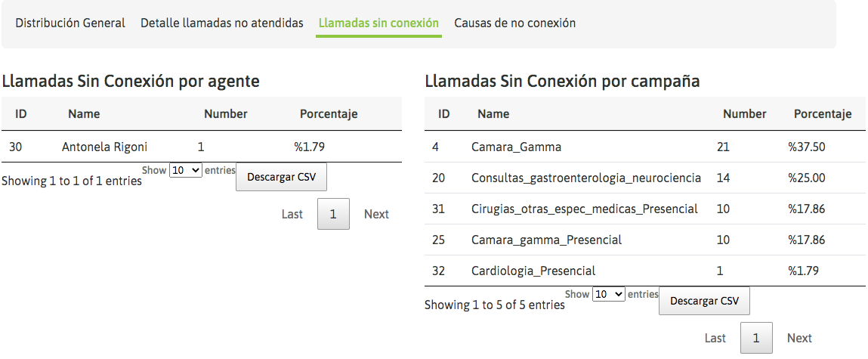The width and height of the screenshot is (868, 359).
Task: Click Last in campaign table pagination
Action: pos(715,339)
